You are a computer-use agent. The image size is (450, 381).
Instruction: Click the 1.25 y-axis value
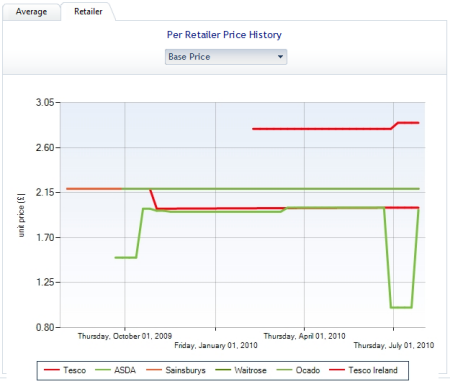(x=45, y=282)
